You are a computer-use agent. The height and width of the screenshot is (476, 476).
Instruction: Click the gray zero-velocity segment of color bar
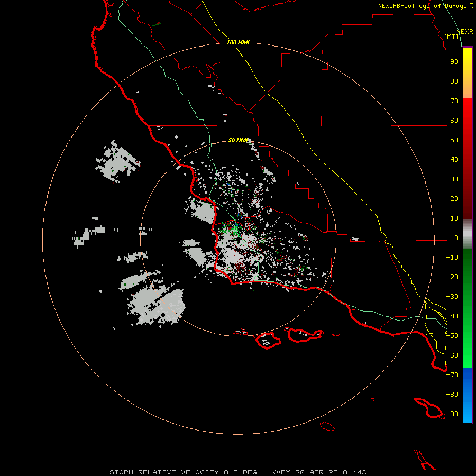(x=467, y=234)
